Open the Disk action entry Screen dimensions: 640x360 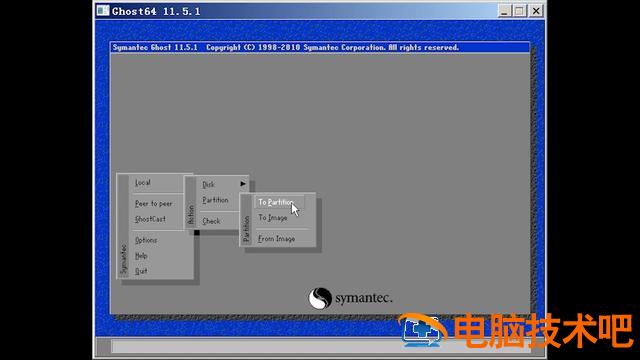[208, 184]
